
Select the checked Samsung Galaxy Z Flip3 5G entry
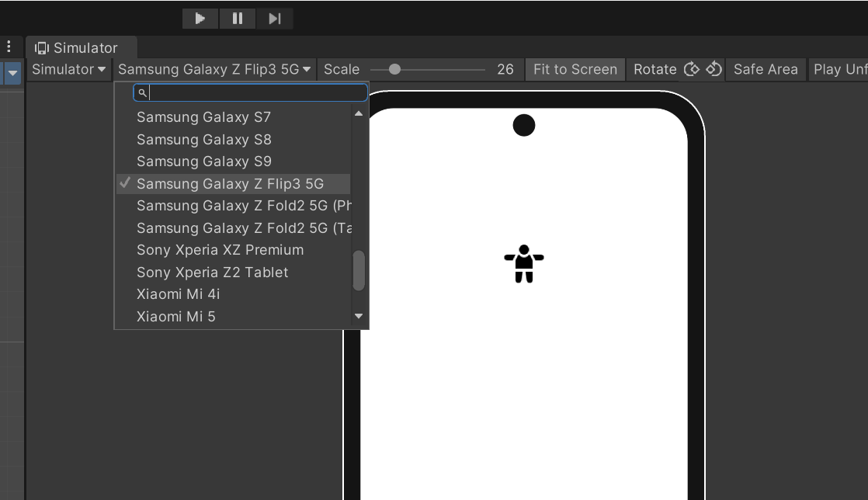(x=233, y=183)
